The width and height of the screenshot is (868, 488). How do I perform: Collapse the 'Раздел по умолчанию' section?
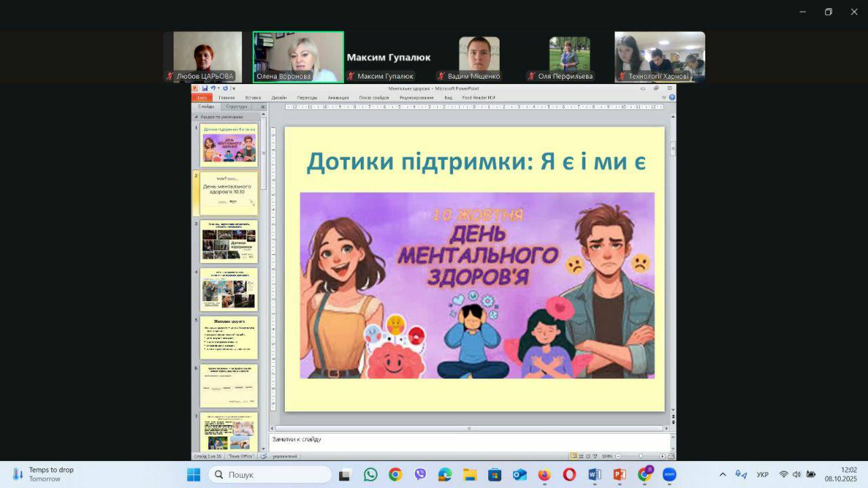click(197, 117)
